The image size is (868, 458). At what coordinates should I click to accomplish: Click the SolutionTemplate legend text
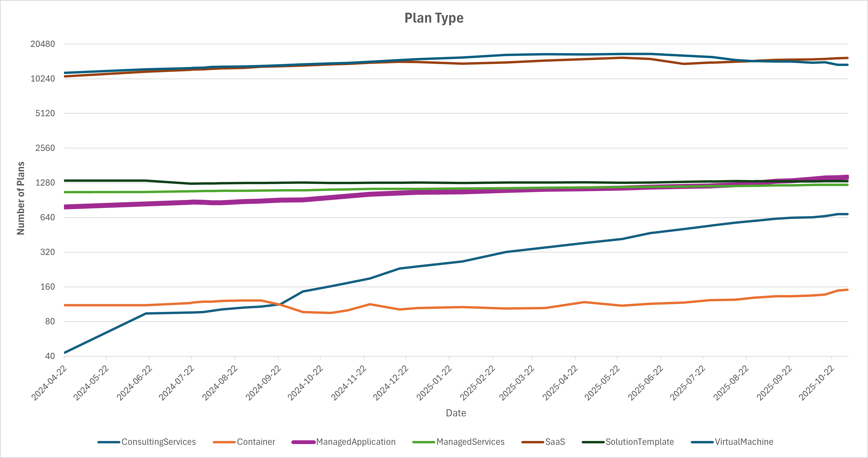point(639,442)
